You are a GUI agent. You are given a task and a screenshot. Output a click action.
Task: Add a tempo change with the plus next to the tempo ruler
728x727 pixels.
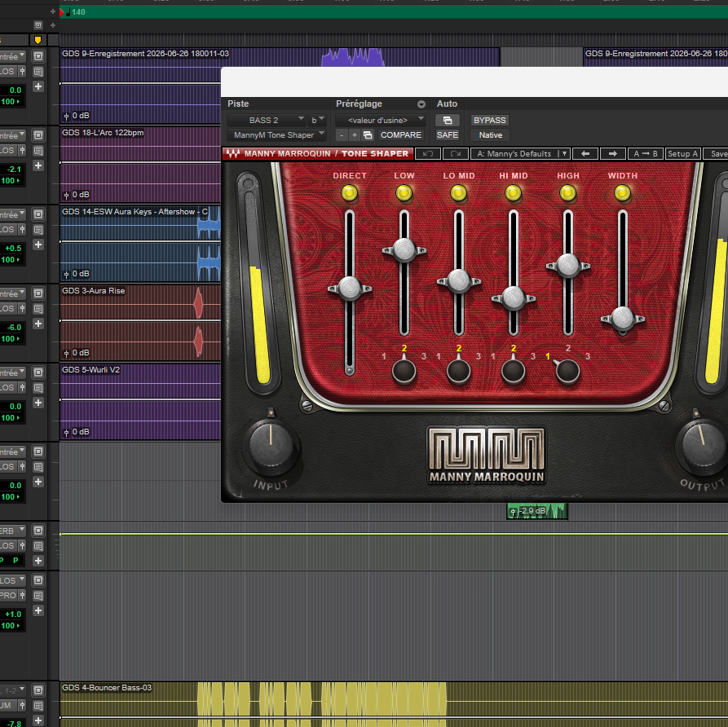click(52, 11)
